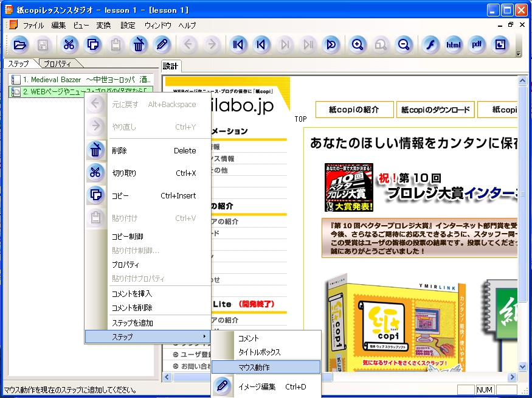Click the pencil Image edit toolbar icon
Viewport: 532px width, 398px height.
coord(162,44)
